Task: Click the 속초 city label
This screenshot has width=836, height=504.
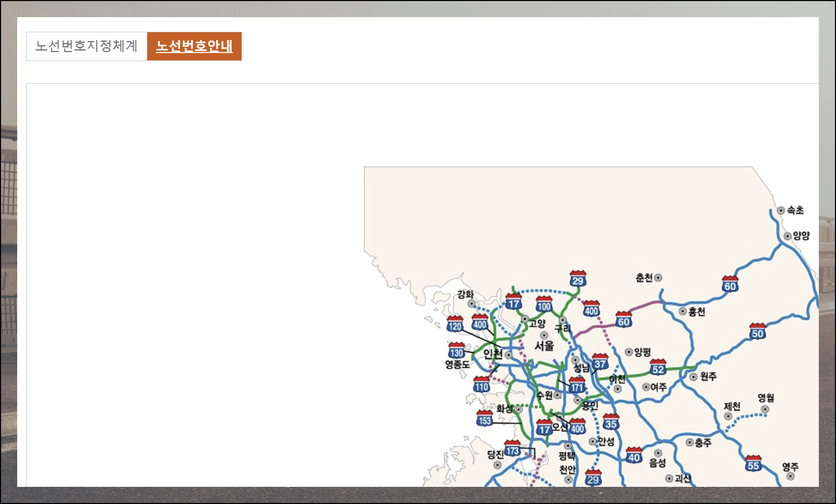Action: [795, 210]
